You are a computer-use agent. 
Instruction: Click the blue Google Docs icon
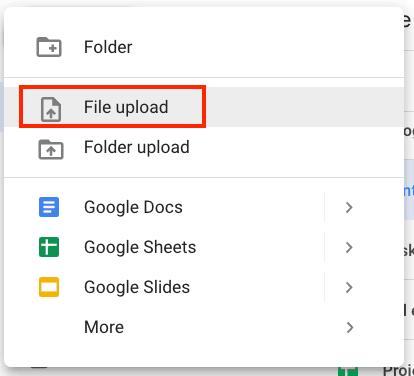click(x=49, y=207)
